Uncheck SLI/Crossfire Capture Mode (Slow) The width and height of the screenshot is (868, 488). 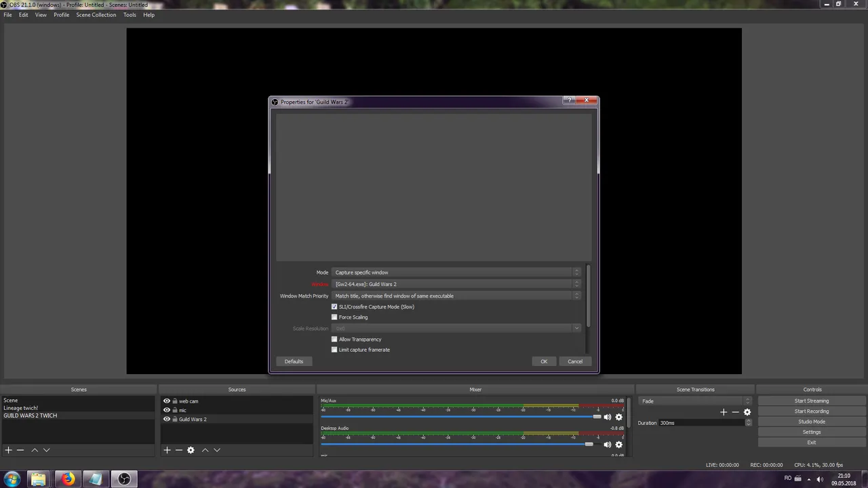(x=334, y=307)
